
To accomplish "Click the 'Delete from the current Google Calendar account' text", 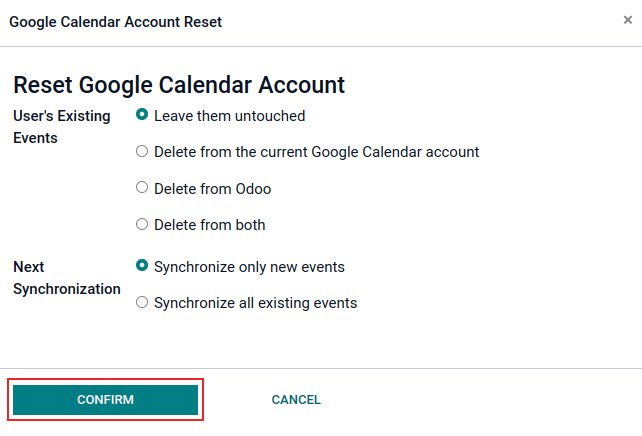I will (316, 152).
